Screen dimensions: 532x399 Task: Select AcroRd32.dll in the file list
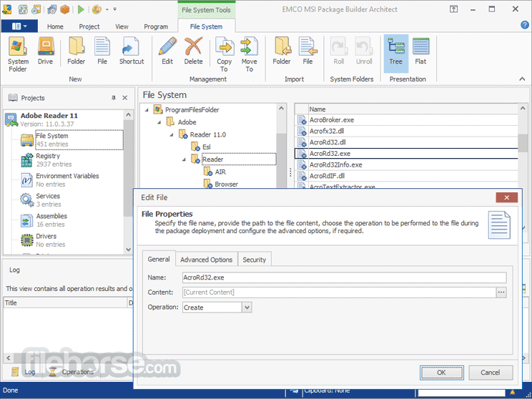tap(406, 142)
